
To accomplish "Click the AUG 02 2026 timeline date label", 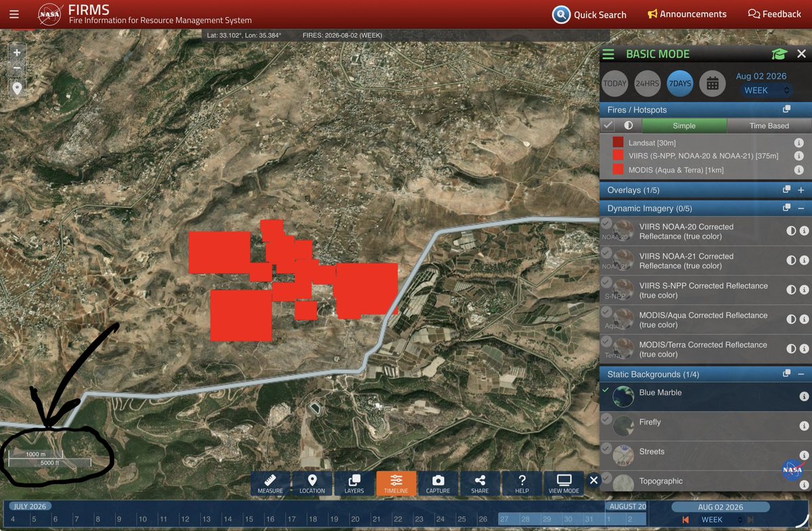I will click(x=721, y=507).
